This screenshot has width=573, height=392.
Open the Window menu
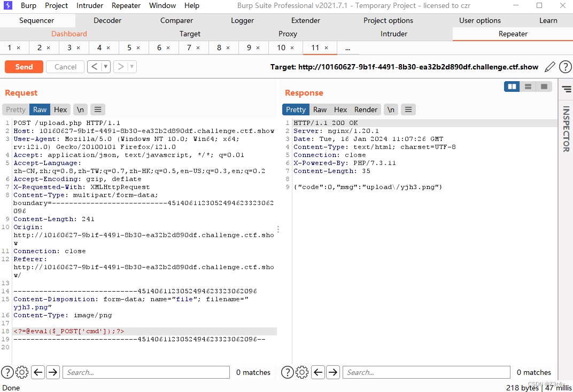162,5
